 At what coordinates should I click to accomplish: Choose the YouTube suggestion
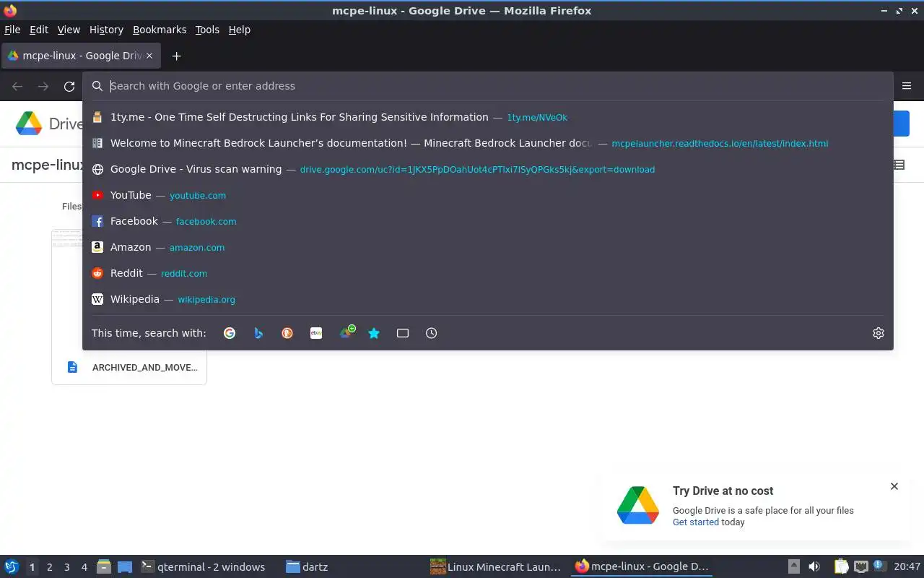point(488,195)
